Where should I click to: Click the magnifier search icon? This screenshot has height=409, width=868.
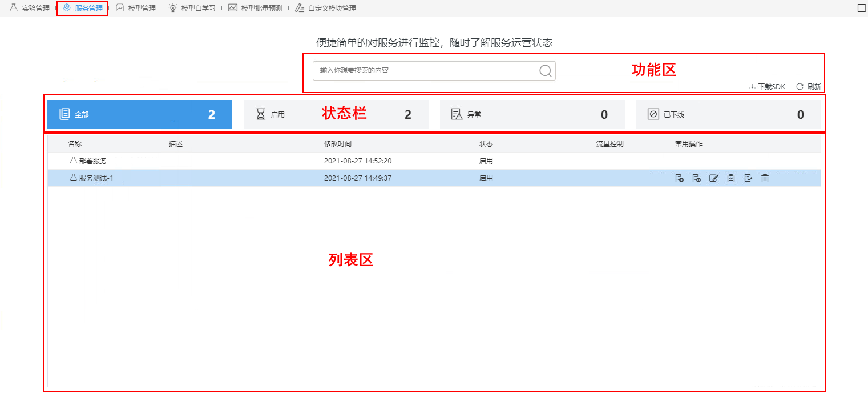click(545, 70)
